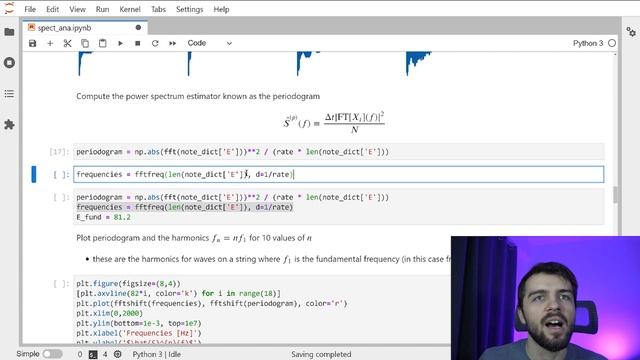Image resolution: width=640 pixels, height=360 pixels.
Task: Click the blue active cell collapser bar
Action: pos(34,174)
